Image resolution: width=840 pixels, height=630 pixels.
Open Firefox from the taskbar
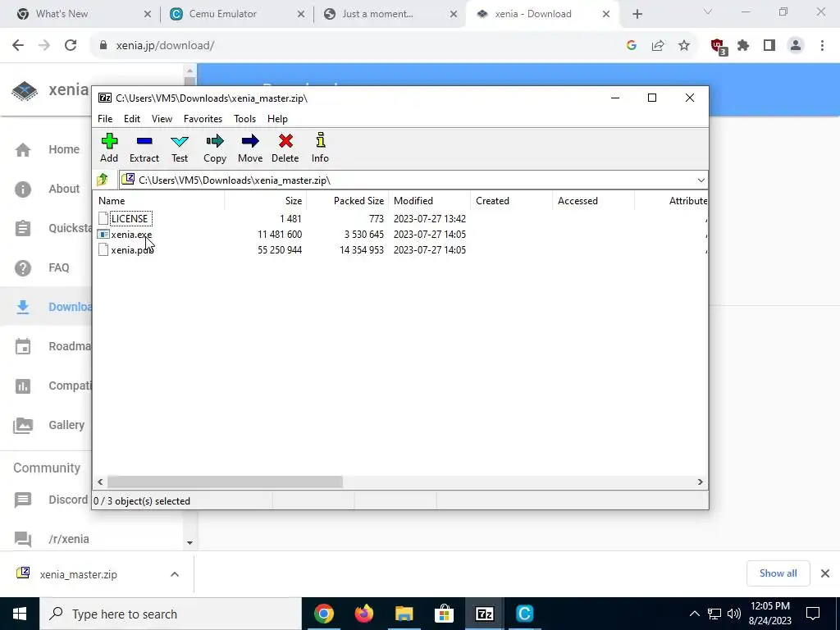364,614
